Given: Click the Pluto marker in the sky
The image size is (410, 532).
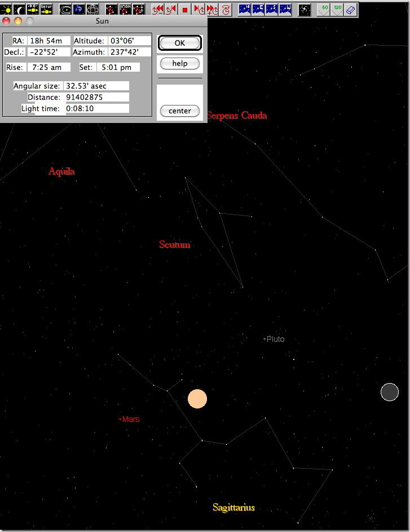Looking at the screenshot, I should coord(265,339).
